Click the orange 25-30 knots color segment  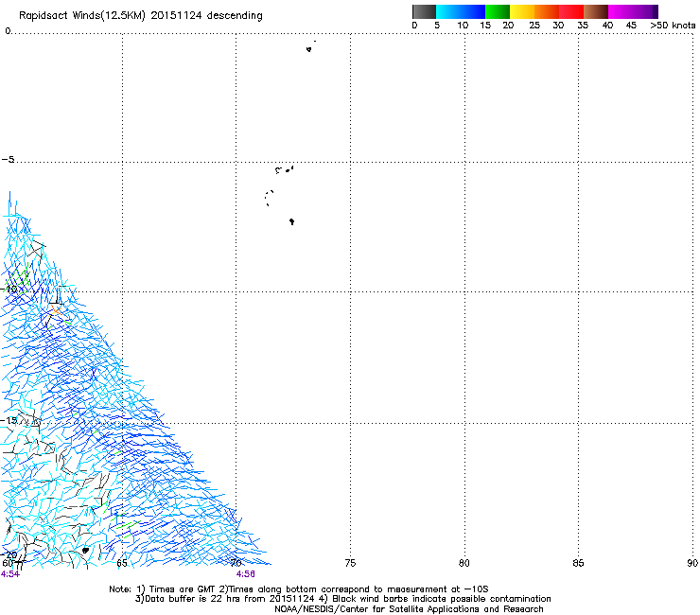click(547, 11)
